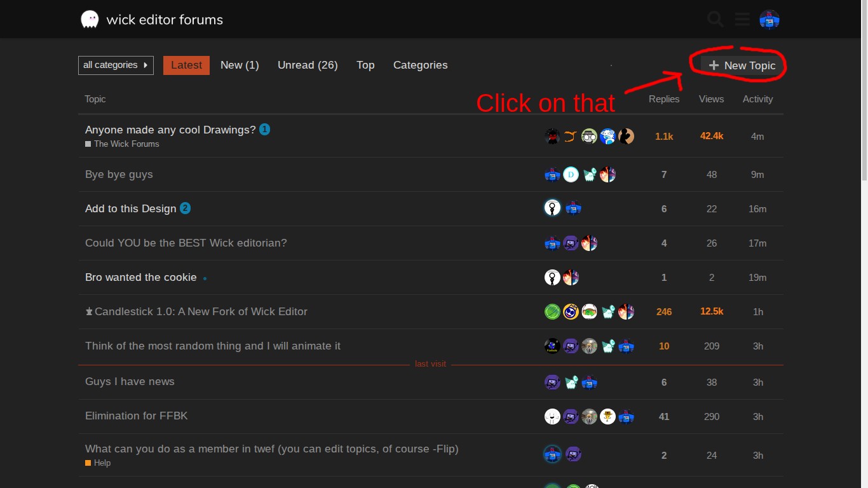This screenshot has height=488, width=868.
Task: Open the Bro wanted the cookie topic
Action: (x=141, y=278)
